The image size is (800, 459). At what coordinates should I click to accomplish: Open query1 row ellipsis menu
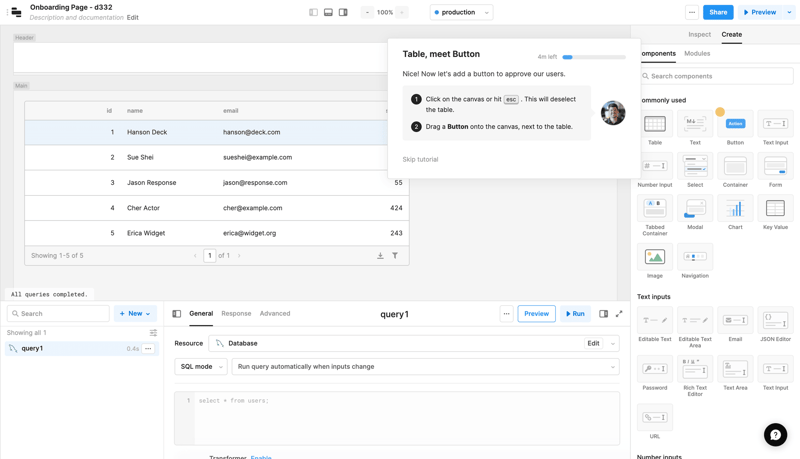click(x=148, y=348)
